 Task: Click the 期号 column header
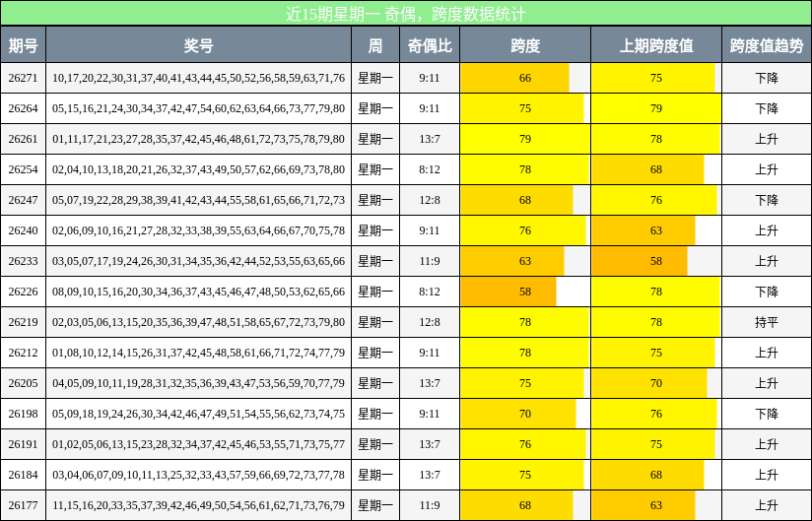point(24,45)
